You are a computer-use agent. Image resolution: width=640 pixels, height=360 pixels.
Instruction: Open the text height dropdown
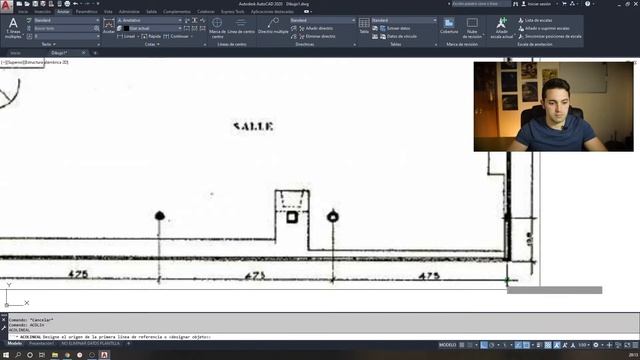66,36
